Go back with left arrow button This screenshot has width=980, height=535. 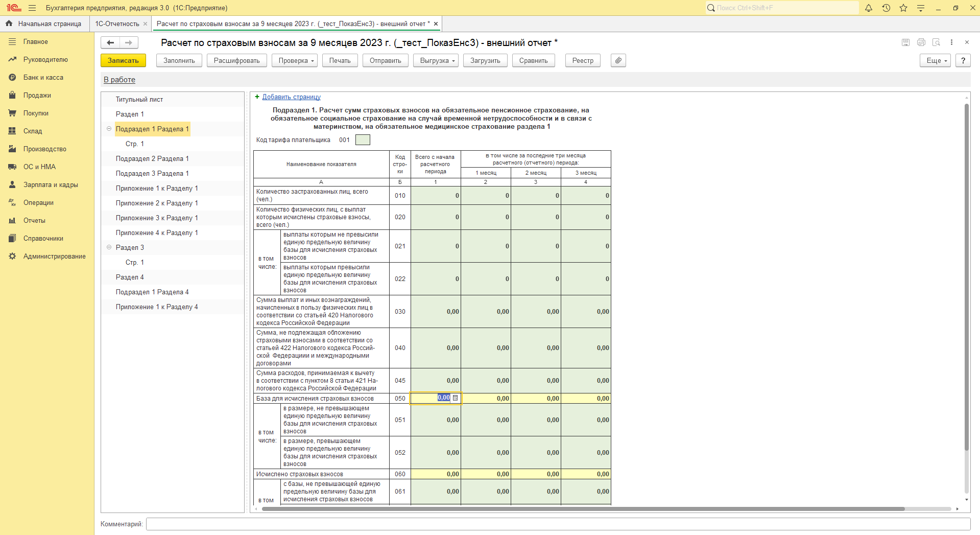(x=110, y=42)
